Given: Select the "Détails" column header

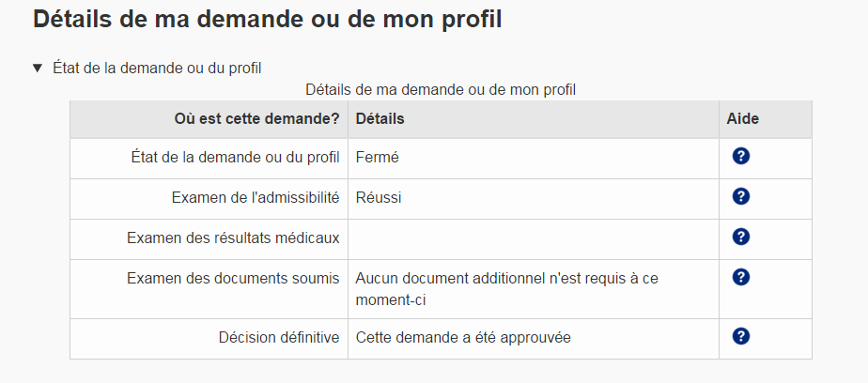Looking at the screenshot, I should coord(380,119).
